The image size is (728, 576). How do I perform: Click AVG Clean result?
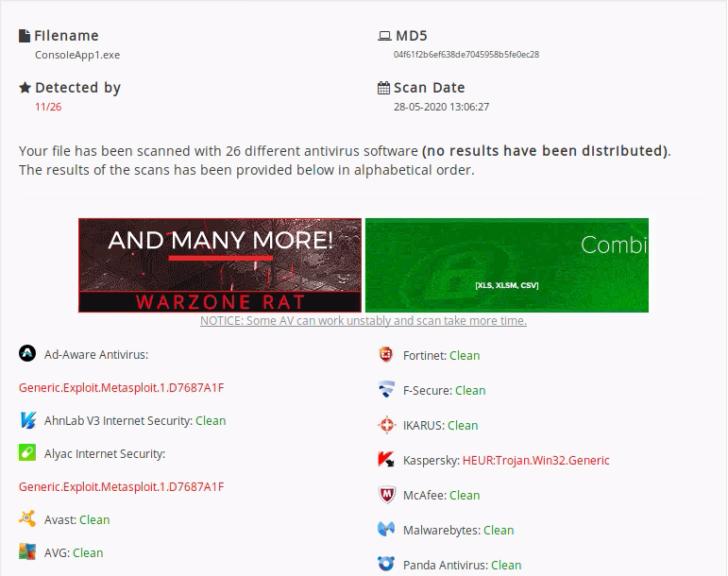click(88, 552)
